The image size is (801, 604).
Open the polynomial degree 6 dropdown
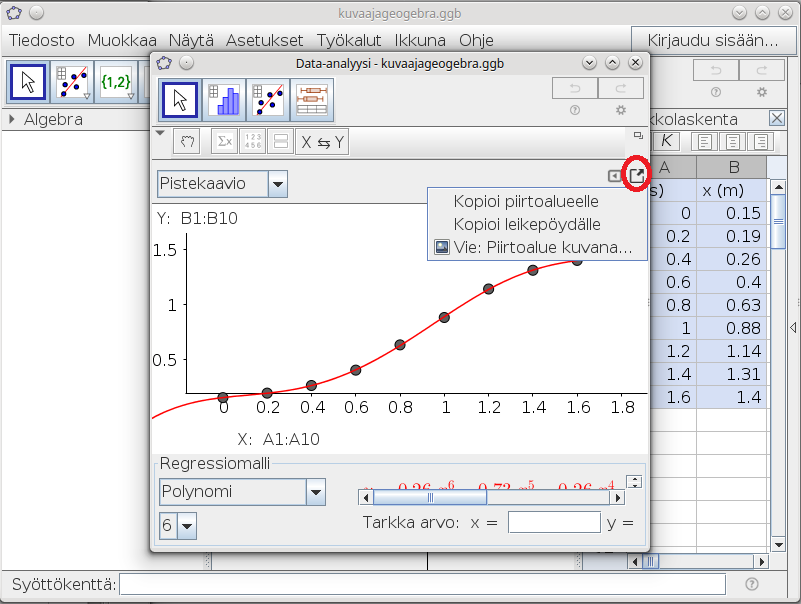point(187,525)
